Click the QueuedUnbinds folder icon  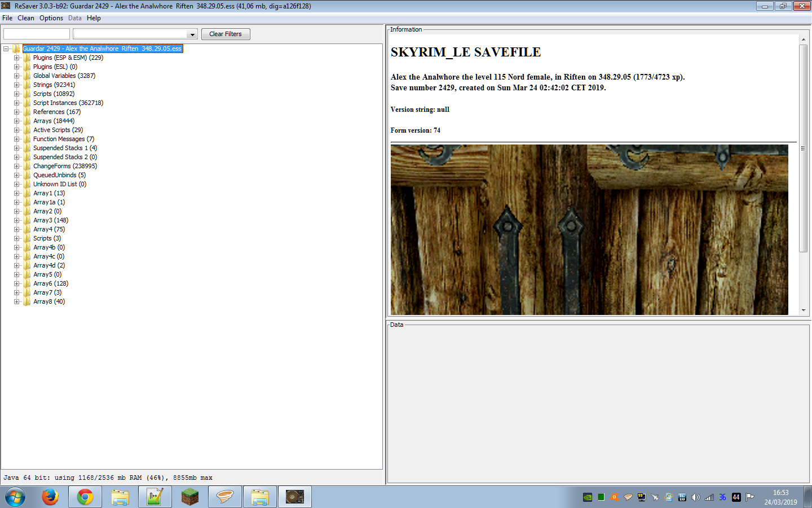pyautogui.click(x=27, y=175)
